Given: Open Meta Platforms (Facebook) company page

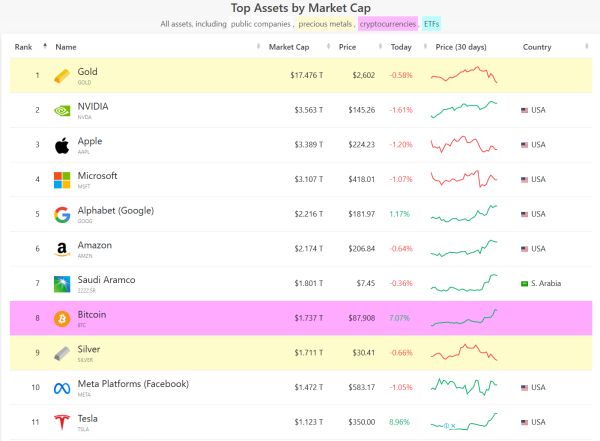Looking at the screenshot, I should point(133,384).
